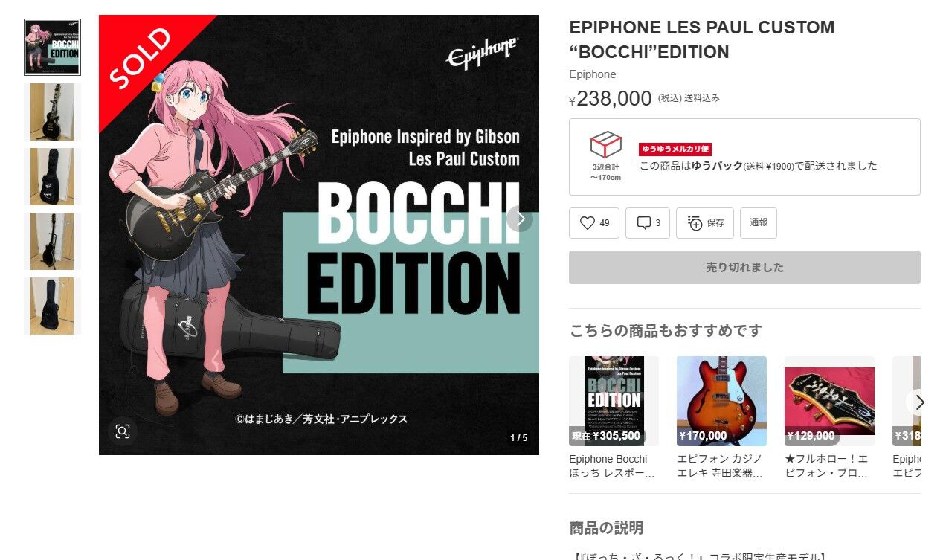Open the full hollow Epiphone item at ¥129,000

[x=829, y=418]
